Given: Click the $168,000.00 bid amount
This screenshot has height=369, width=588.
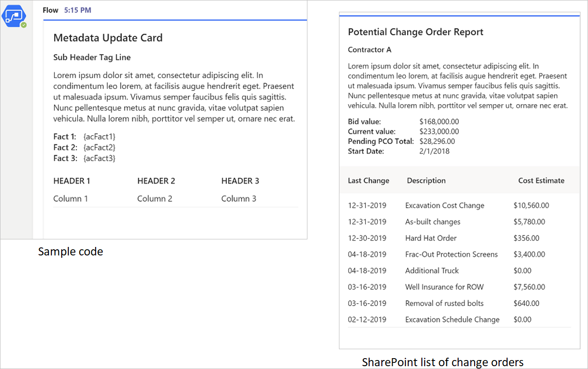Looking at the screenshot, I should (x=439, y=122).
